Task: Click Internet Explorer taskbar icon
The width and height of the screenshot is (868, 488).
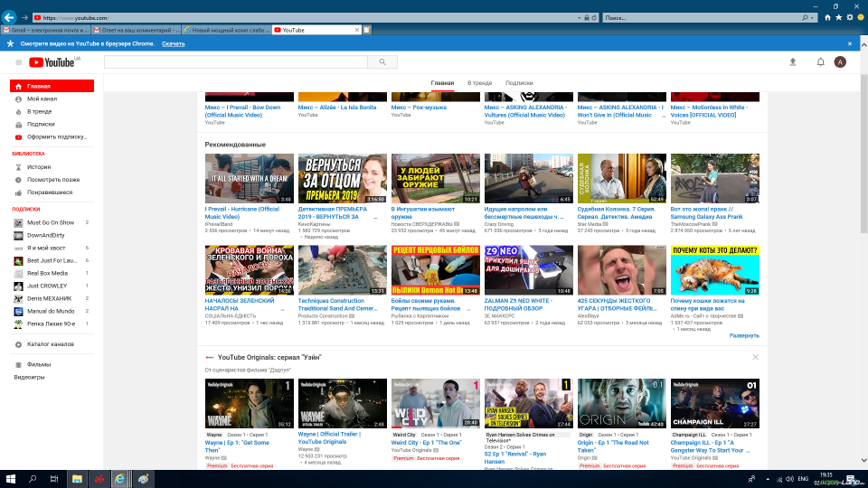Action: (x=119, y=479)
